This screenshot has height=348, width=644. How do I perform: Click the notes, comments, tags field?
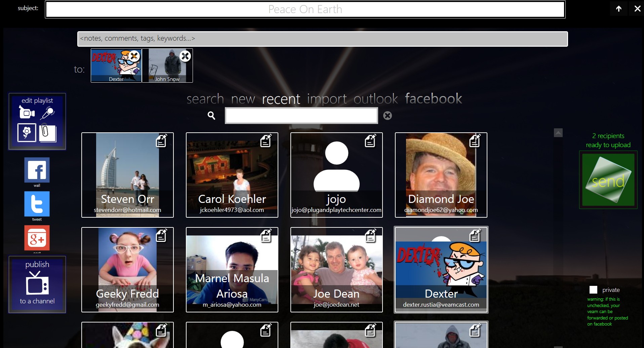pos(323,39)
